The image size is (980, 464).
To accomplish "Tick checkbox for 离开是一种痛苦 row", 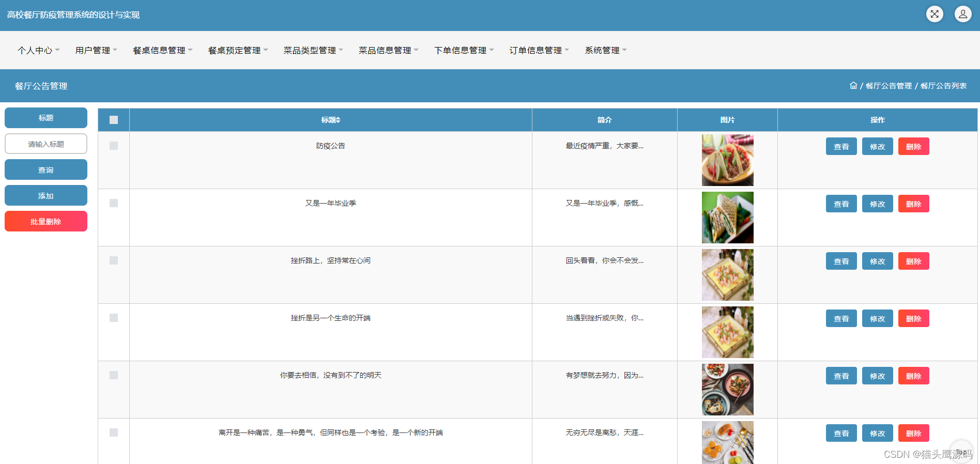I will click(x=114, y=432).
